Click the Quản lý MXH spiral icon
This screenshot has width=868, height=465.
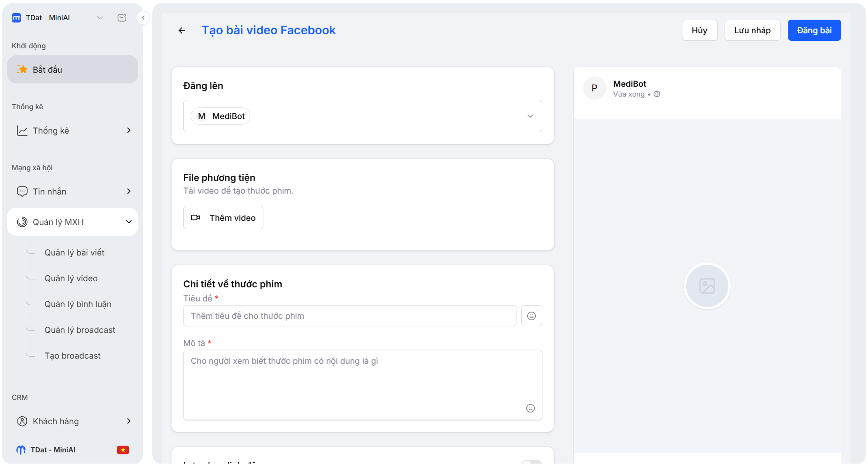coord(22,222)
